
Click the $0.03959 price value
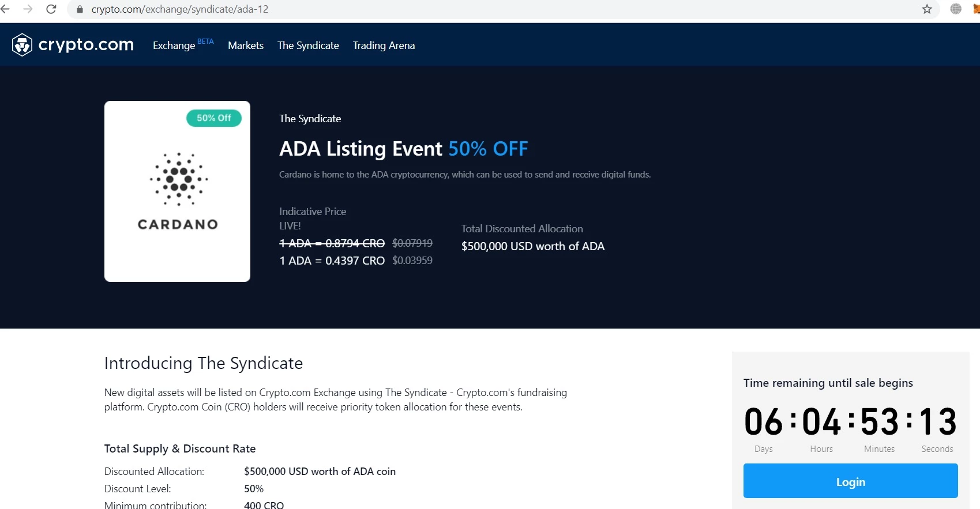412,261
